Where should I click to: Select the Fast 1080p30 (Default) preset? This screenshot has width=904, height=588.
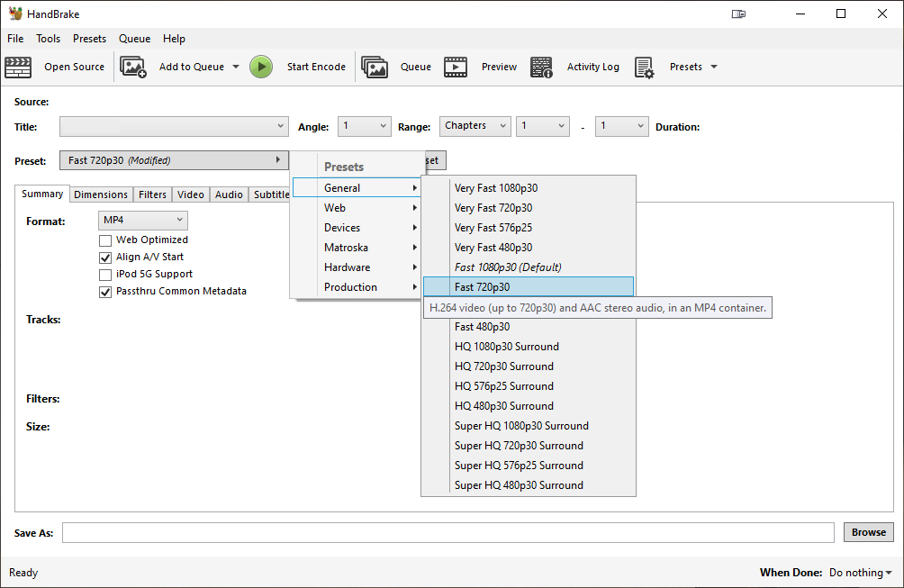coord(529,267)
